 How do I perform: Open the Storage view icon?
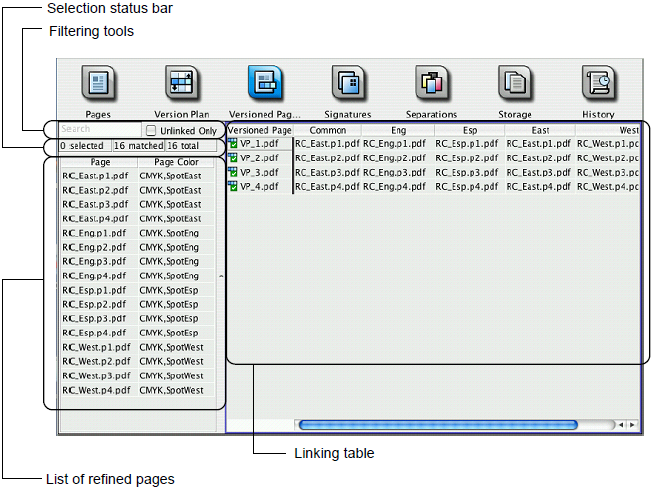click(x=515, y=84)
